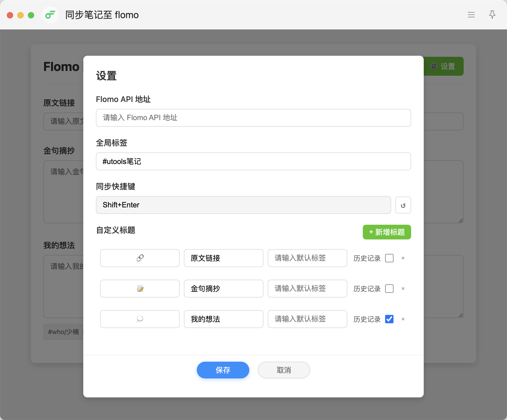Edit the 我的想法 title name field
Image resolution: width=507 pixels, height=420 pixels.
[224, 319]
